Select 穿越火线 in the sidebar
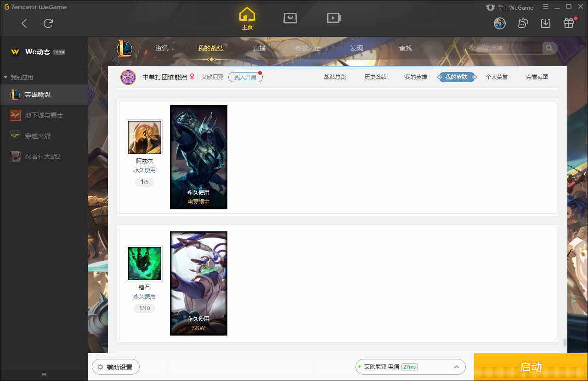588x381 pixels. pos(44,136)
